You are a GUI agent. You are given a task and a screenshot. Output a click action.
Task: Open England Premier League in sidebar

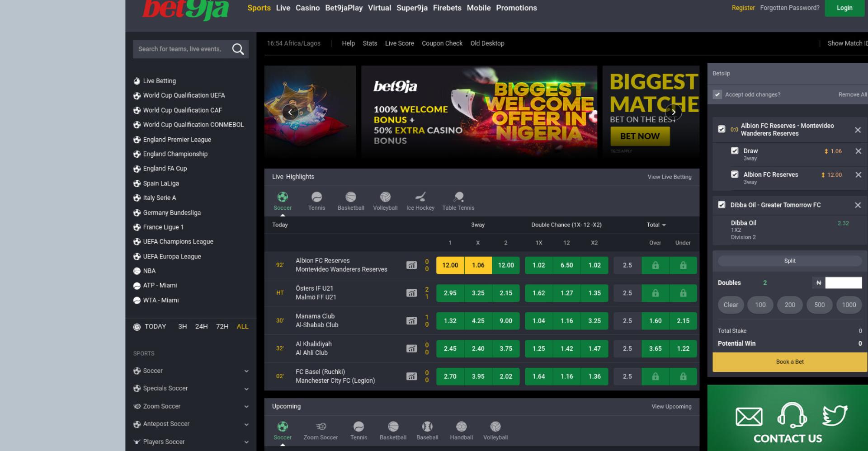tap(177, 140)
